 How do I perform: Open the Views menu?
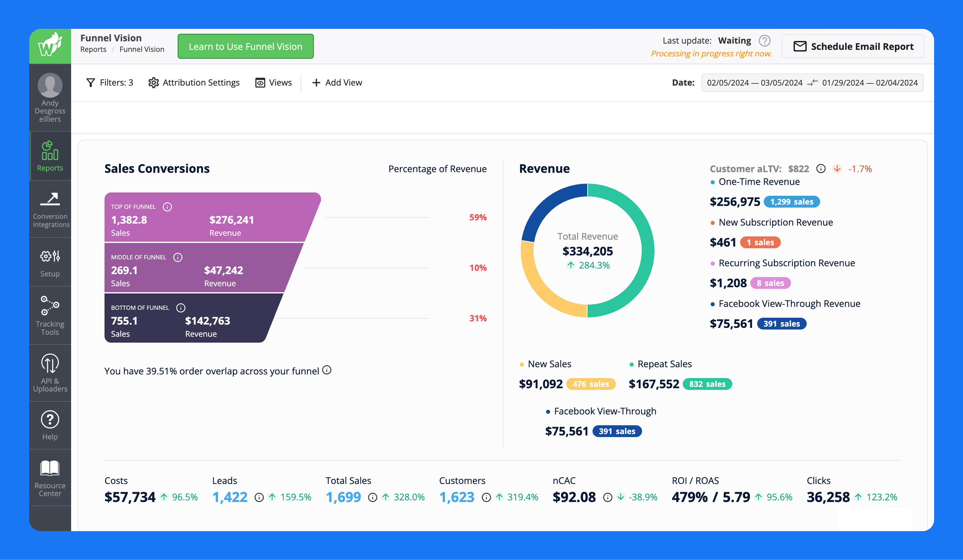pos(273,82)
